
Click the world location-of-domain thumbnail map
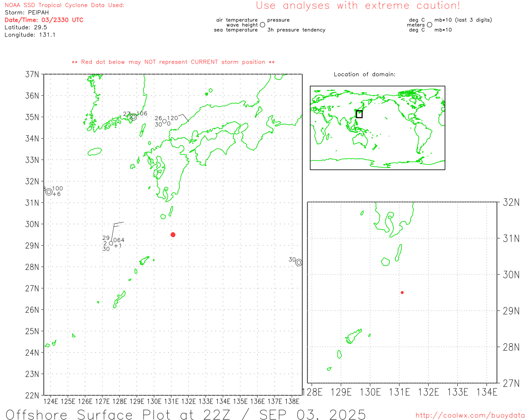377,128
